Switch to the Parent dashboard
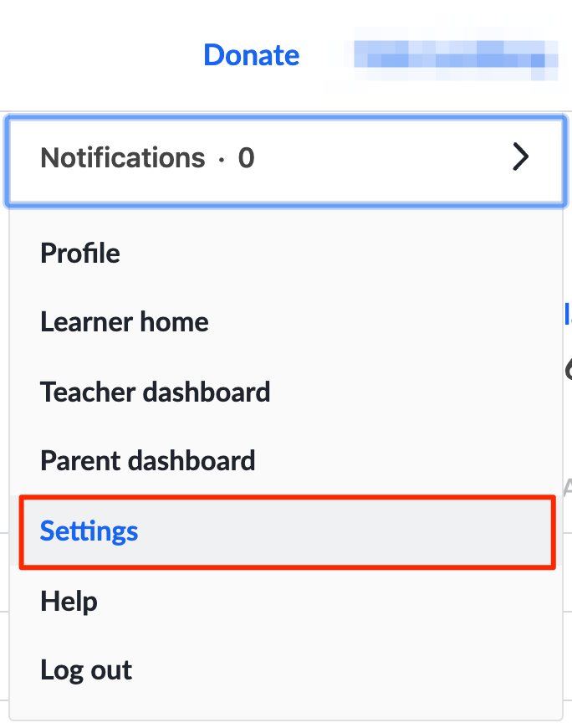This screenshot has width=572, height=728. [x=147, y=461]
